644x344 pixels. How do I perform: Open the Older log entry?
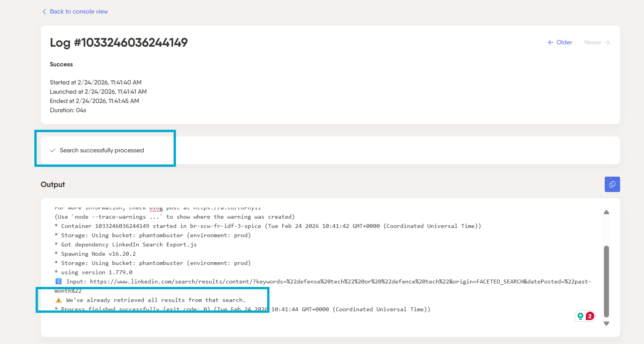[x=560, y=42]
